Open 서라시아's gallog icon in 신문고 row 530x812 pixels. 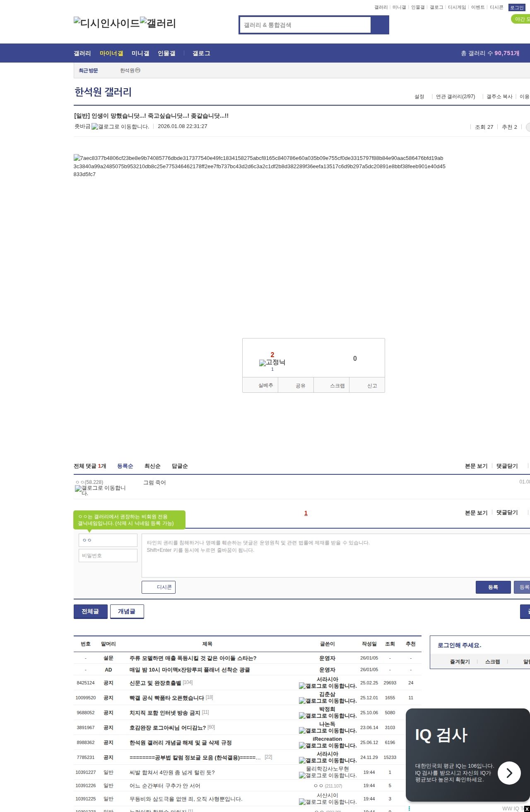tap(328, 686)
